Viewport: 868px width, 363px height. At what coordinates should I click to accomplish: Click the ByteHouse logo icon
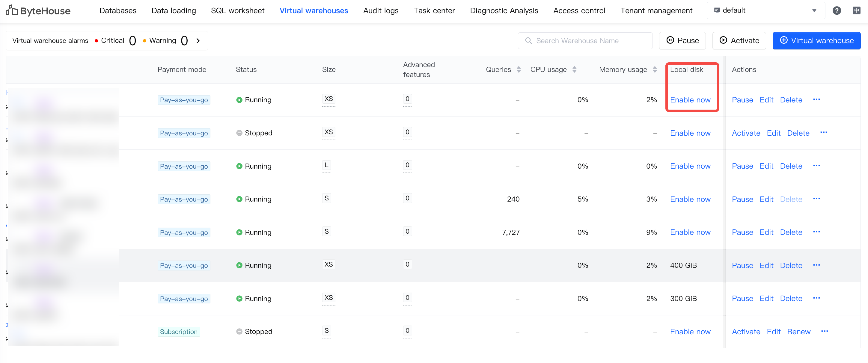click(11, 10)
